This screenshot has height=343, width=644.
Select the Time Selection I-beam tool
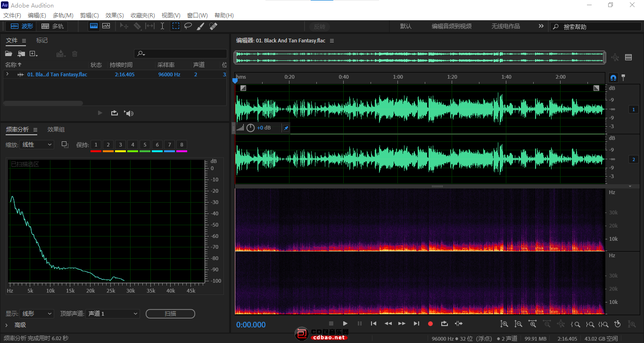click(163, 26)
